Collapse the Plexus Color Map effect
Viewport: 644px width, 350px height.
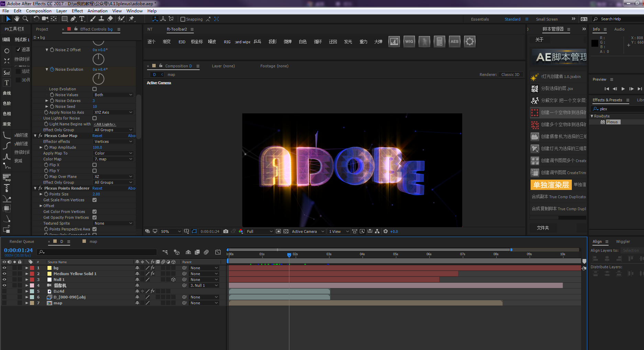pos(35,136)
